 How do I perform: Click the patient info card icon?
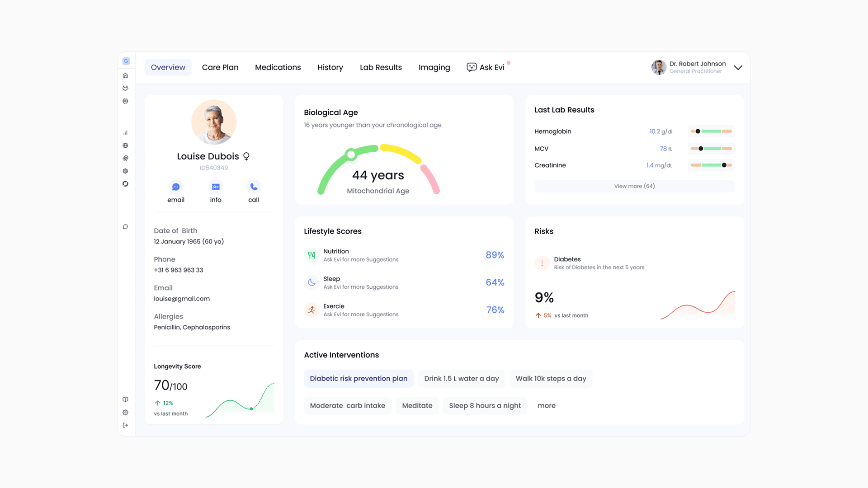click(x=216, y=187)
